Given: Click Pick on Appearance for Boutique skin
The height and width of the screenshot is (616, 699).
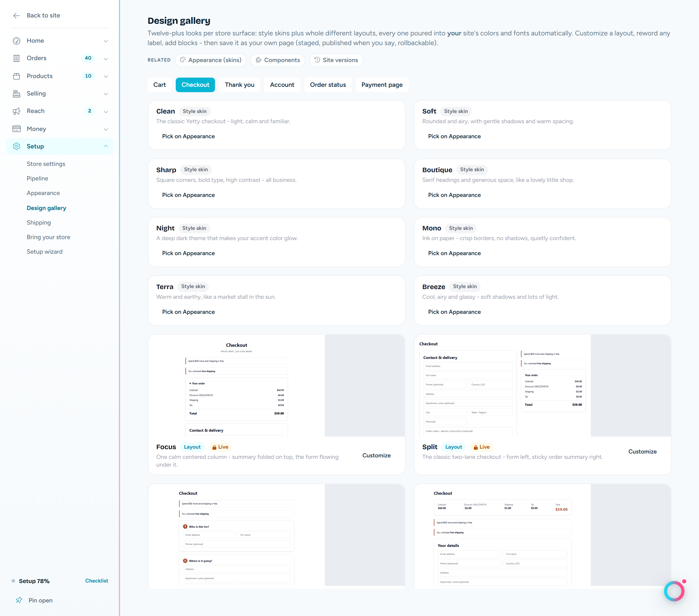Looking at the screenshot, I should coord(455,195).
